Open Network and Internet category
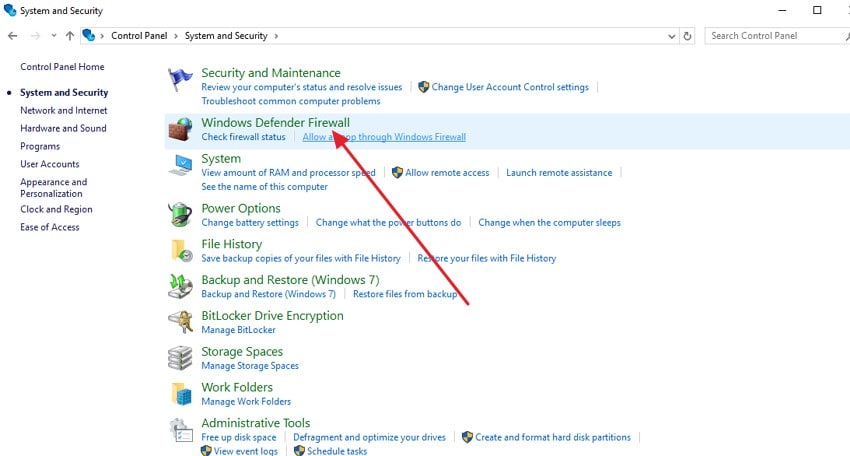Image resolution: width=850 pixels, height=456 pixels. [x=64, y=111]
